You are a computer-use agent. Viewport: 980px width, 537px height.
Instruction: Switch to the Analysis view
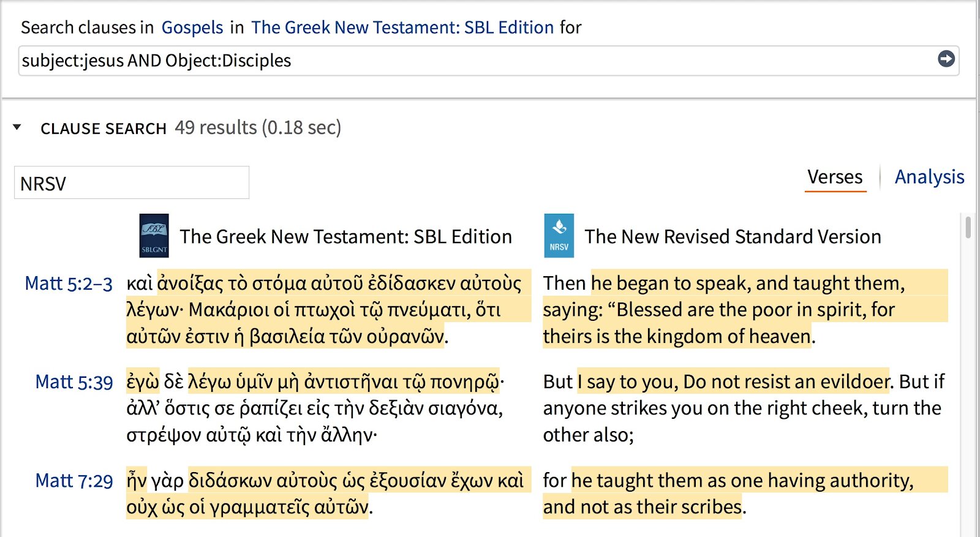[929, 177]
